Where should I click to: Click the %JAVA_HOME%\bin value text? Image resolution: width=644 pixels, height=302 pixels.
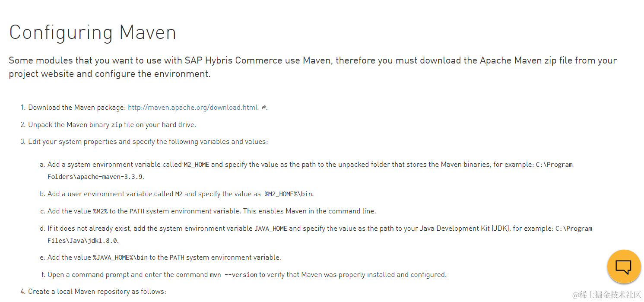pyautogui.click(x=120, y=257)
